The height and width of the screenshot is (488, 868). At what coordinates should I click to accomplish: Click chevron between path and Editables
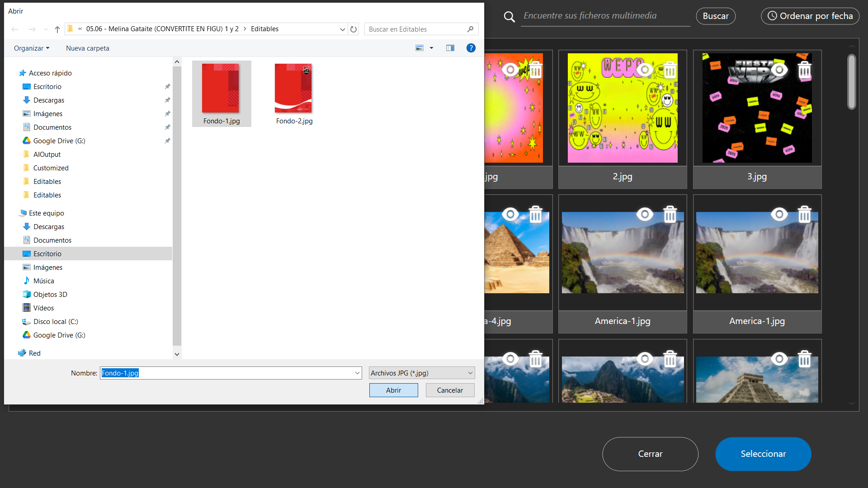click(x=245, y=29)
